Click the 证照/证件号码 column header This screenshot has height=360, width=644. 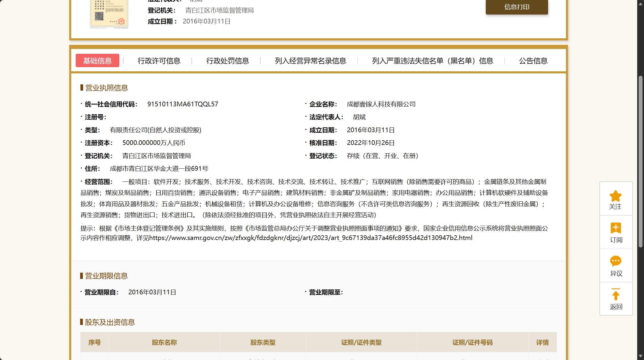click(x=472, y=342)
